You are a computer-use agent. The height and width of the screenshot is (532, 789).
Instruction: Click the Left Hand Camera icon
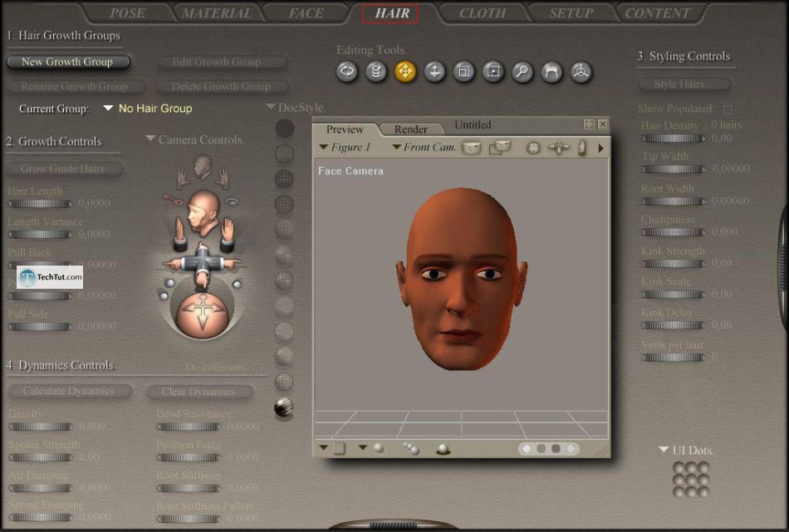click(223, 178)
